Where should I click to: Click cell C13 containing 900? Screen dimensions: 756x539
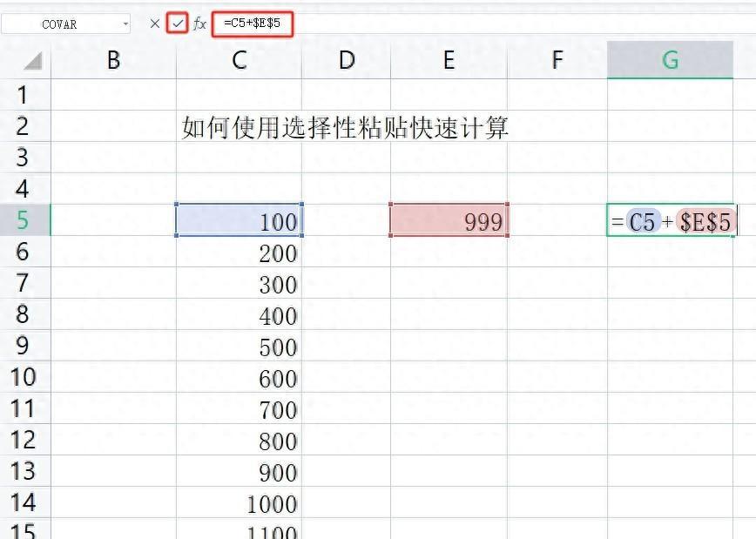(240, 470)
